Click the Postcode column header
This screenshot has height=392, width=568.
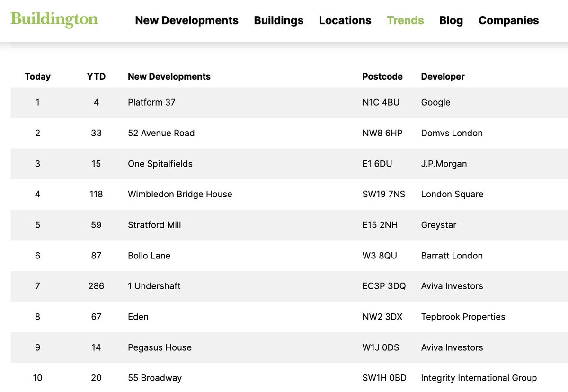382,77
